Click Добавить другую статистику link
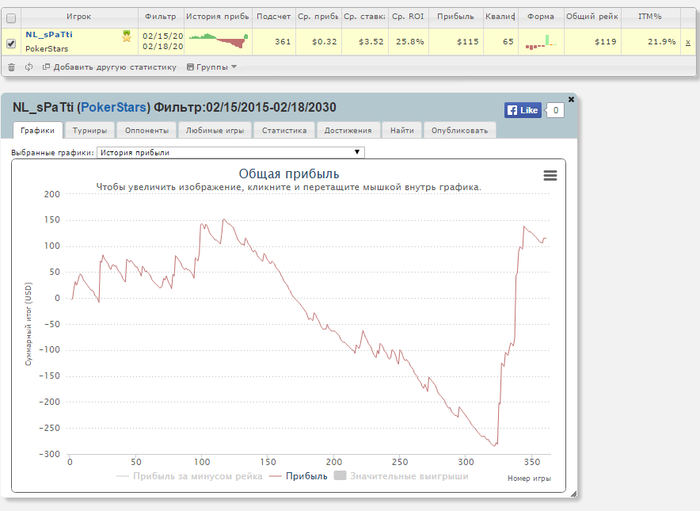Image resolution: width=700 pixels, height=511 pixels. point(110,67)
